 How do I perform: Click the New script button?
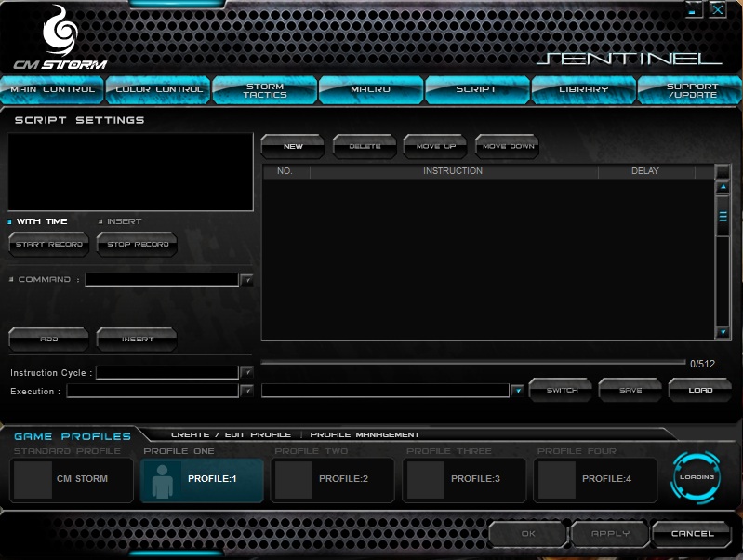click(293, 147)
